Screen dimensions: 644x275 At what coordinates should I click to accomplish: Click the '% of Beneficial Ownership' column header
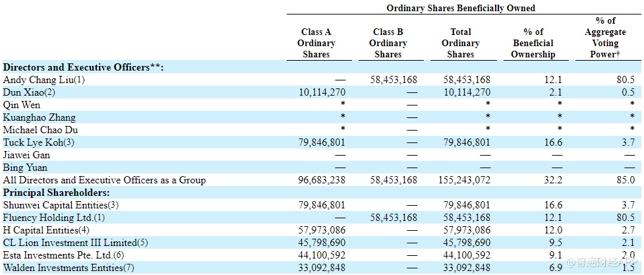pos(533,43)
